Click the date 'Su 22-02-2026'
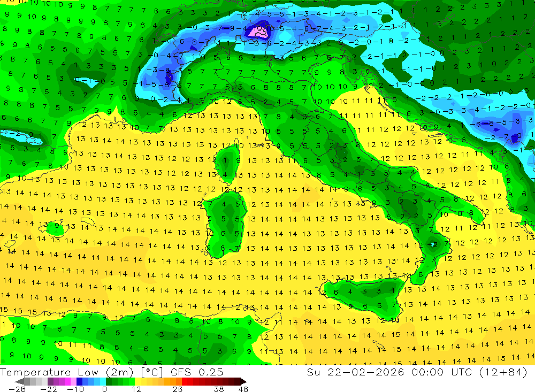Viewport: 535px width, 392px height. [x=355, y=372]
